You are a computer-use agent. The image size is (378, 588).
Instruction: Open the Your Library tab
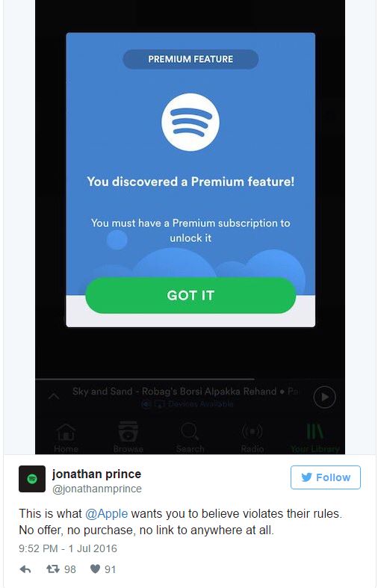(x=315, y=437)
